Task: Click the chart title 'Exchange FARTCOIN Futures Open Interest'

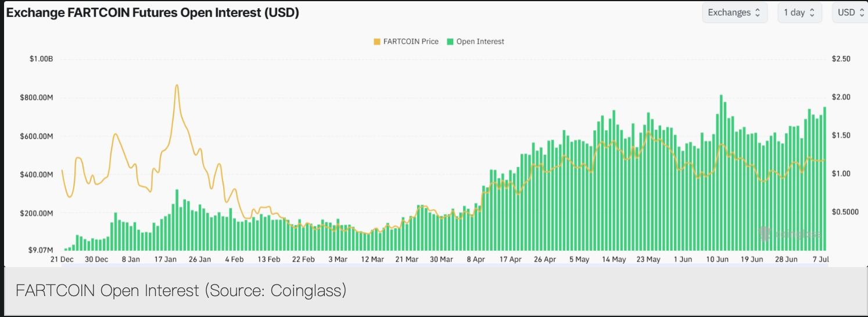Action: tap(152, 12)
